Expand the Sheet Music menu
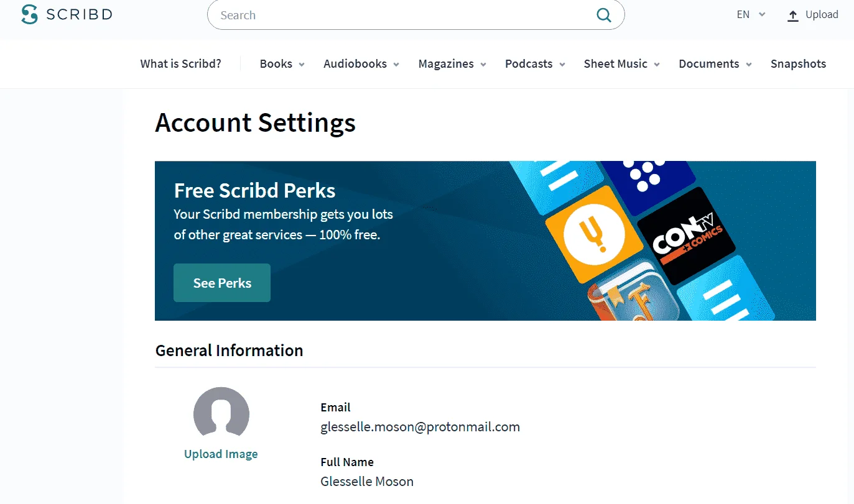 [x=622, y=64]
